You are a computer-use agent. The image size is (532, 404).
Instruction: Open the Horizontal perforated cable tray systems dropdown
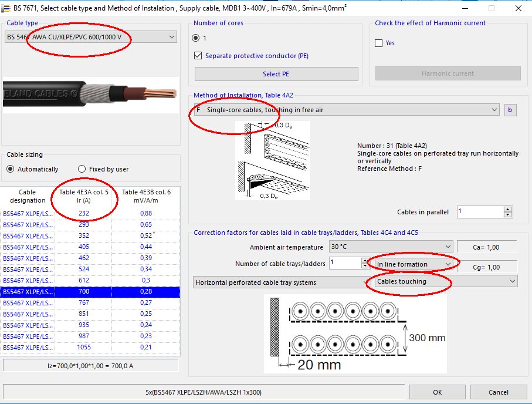(x=279, y=282)
